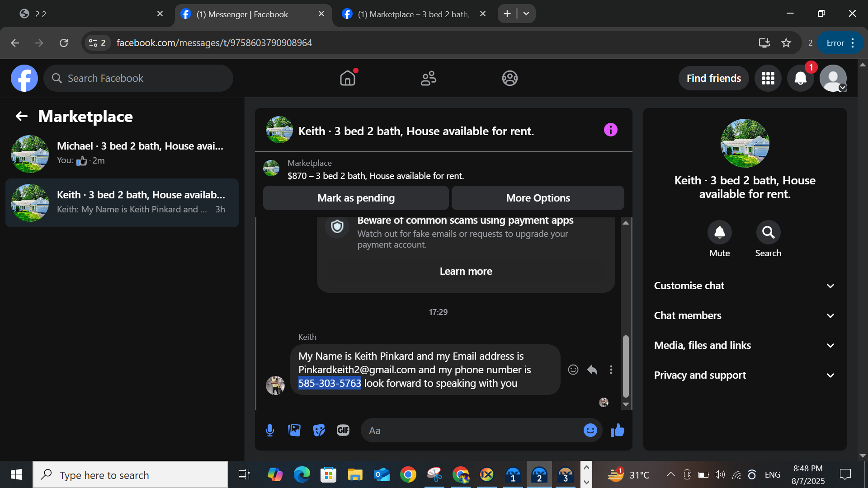This screenshot has width=868, height=488.
Task: Open the Groups icon in top navigation
Action: (509, 78)
